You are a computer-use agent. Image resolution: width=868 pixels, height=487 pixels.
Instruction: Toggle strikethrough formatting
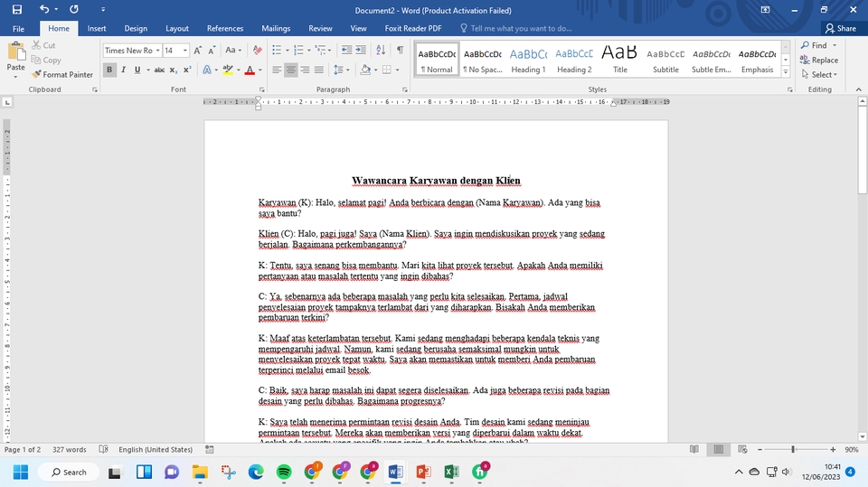tap(159, 70)
